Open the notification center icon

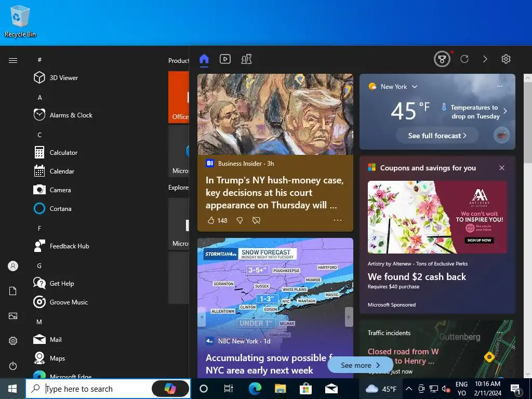point(516,389)
